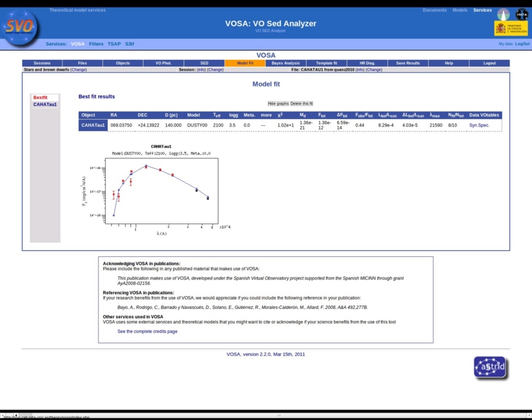532x420 pixels.
Task: Click the RA value 069.03750
Action: pos(121,125)
